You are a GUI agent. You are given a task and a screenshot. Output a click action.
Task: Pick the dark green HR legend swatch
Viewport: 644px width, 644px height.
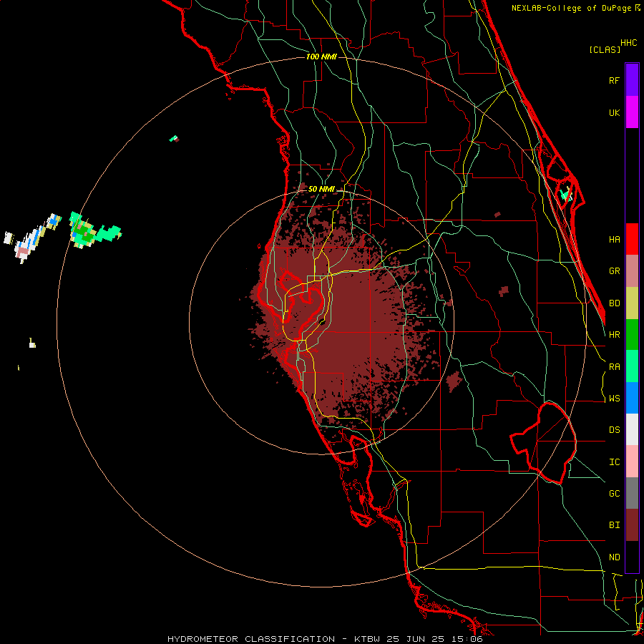click(632, 335)
